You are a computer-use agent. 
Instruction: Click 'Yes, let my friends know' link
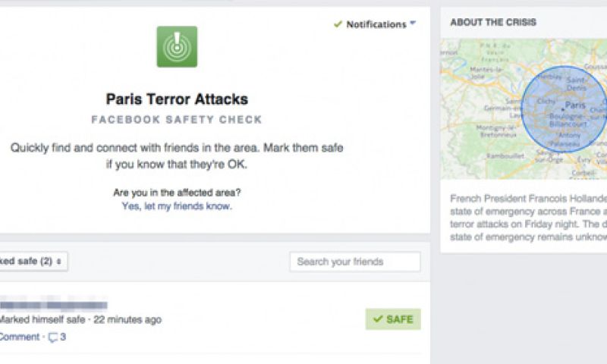pyautogui.click(x=177, y=206)
